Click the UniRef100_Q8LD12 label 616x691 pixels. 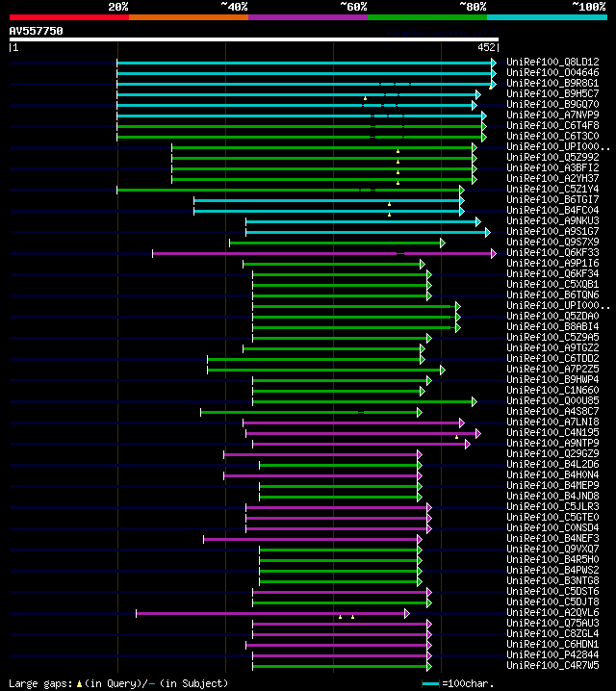pos(552,63)
